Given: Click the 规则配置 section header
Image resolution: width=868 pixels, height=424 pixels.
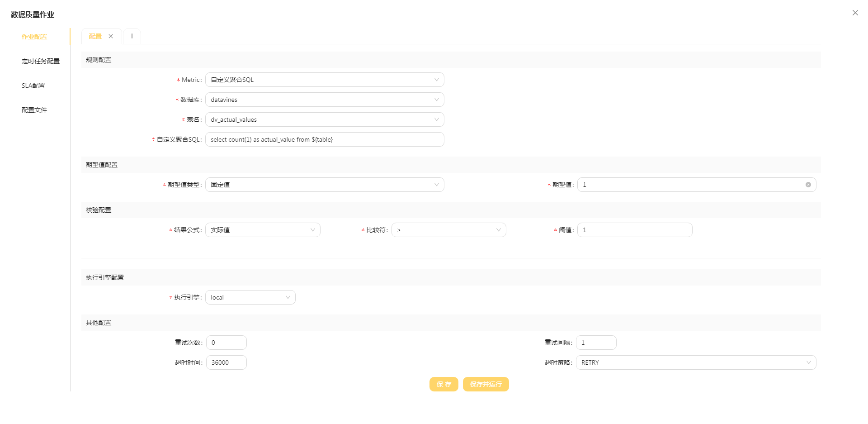Looking at the screenshot, I should [x=451, y=60].
